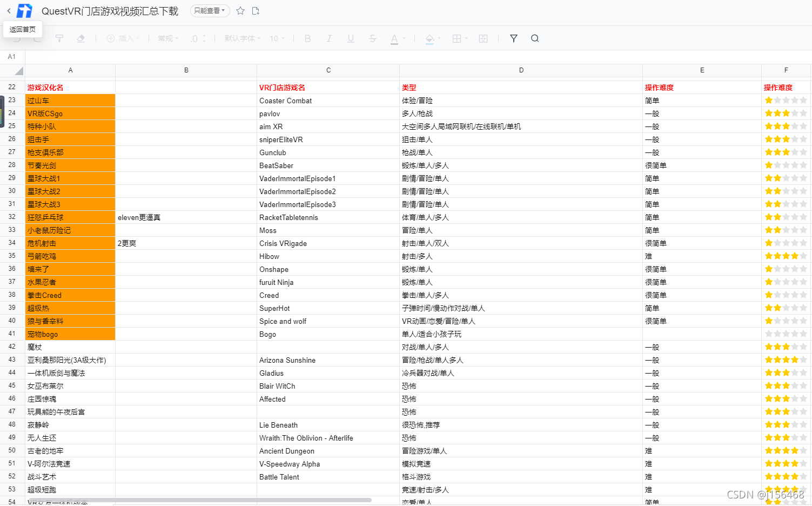Click the 返回首页 tooltip label
812x506 pixels.
click(23, 29)
